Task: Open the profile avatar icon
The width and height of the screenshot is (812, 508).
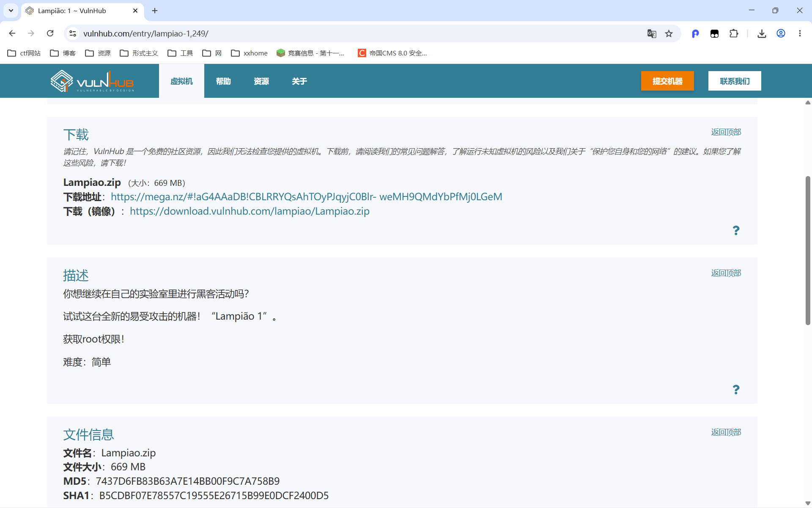Action: click(x=781, y=33)
